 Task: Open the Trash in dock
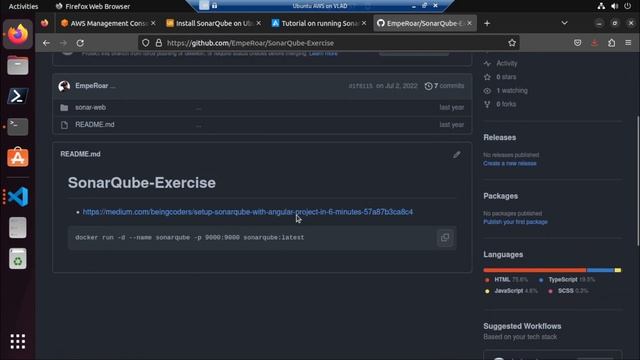coord(18,259)
